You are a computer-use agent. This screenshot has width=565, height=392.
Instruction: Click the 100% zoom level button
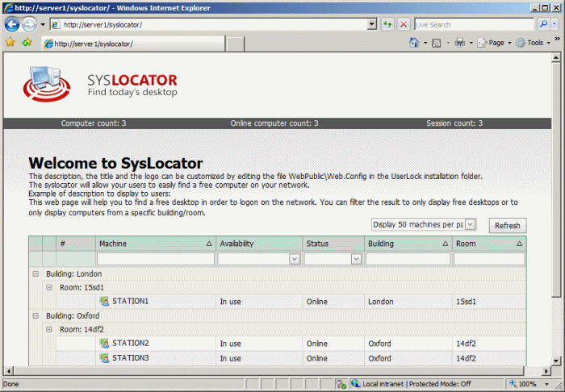(523, 384)
